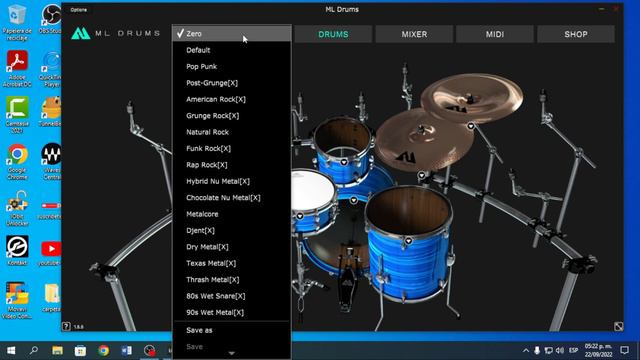
Task: Choose the Natural Rock preset
Action: pos(231,132)
